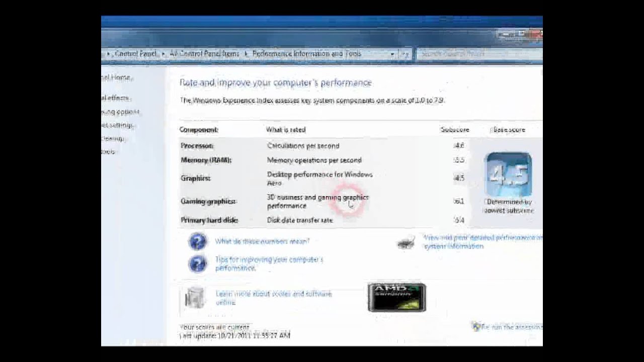Image resolution: width=644 pixels, height=362 pixels.
Task: Click the help icon beside 'What do these numbers mean?'
Action: (197, 241)
